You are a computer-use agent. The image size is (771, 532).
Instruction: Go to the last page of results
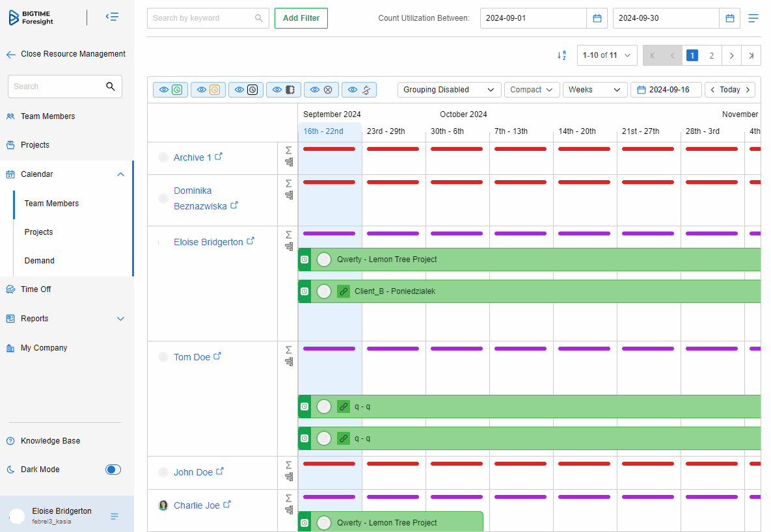[751, 56]
